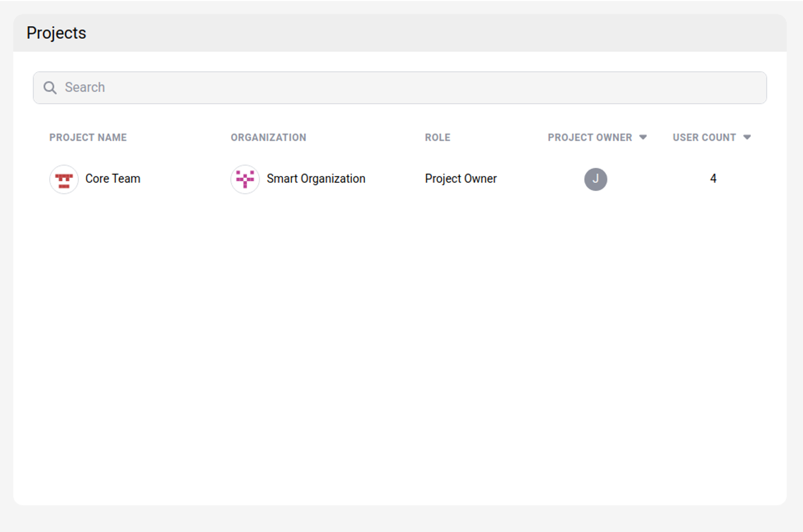Click the ORGANIZATION column header
803x532 pixels.
point(268,137)
